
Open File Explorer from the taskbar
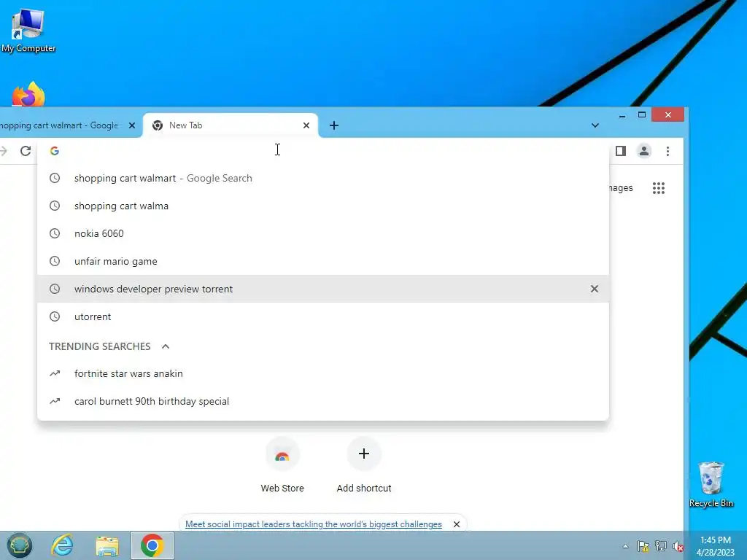pyautogui.click(x=107, y=545)
